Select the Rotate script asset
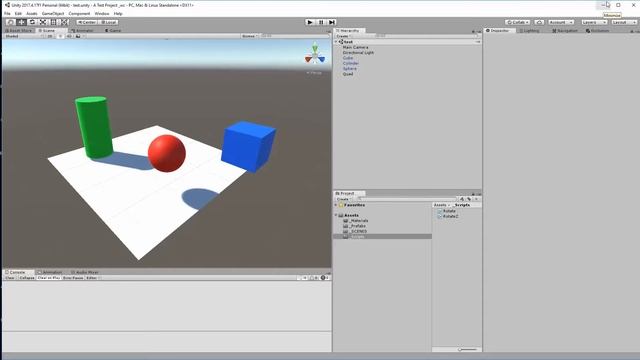The image size is (640, 360). [x=447, y=211]
